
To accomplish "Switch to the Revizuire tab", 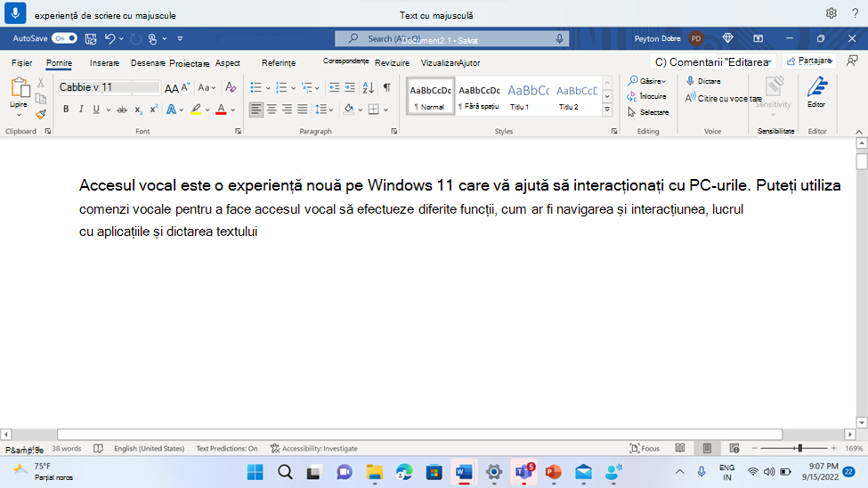I will click(x=392, y=62).
